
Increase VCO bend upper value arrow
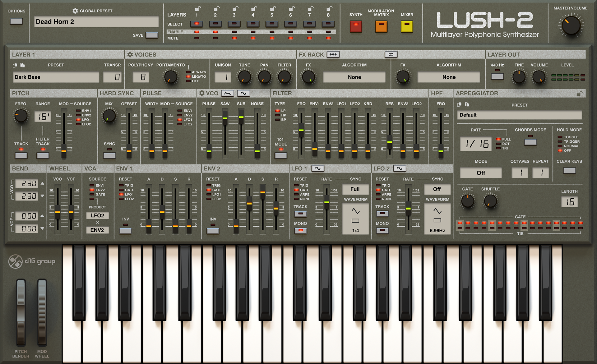[42, 184]
